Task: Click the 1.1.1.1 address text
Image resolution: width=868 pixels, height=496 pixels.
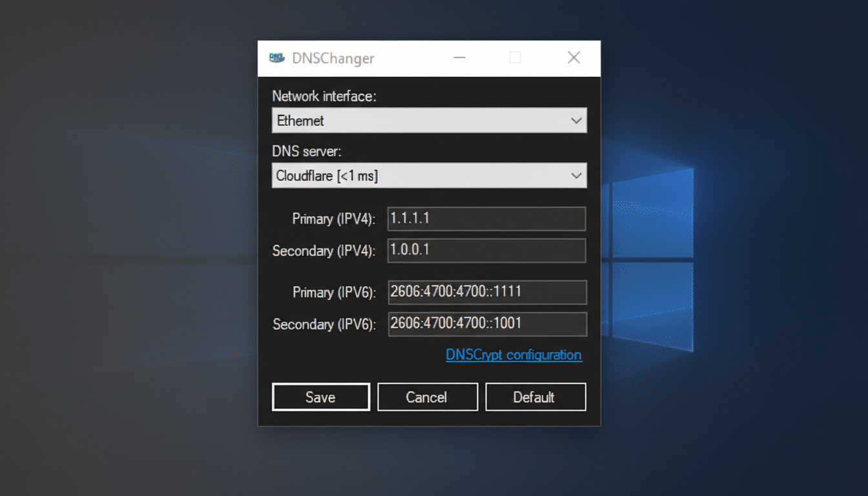Action: click(x=404, y=218)
